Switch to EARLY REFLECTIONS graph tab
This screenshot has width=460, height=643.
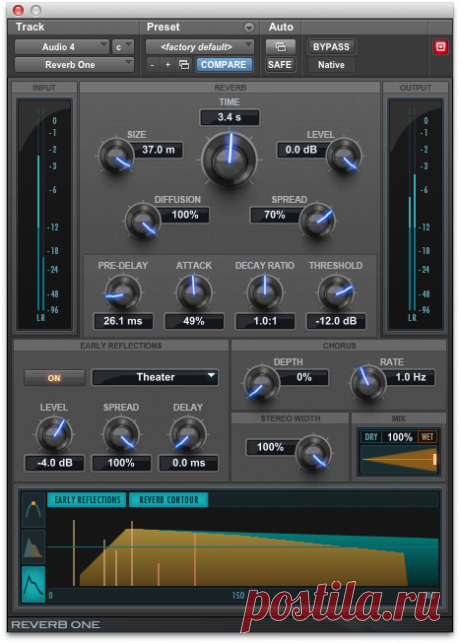pyautogui.click(x=87, y=499)
